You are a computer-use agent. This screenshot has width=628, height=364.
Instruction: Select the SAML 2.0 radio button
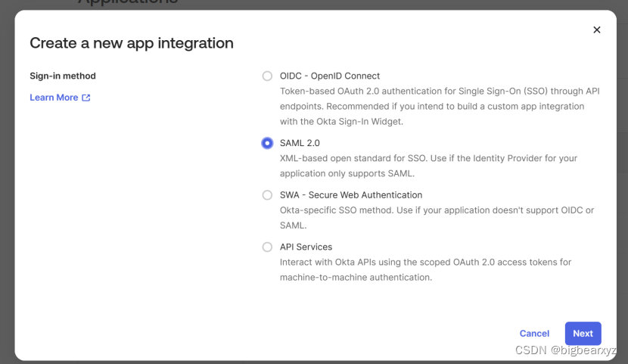click(x=267, y=143)
